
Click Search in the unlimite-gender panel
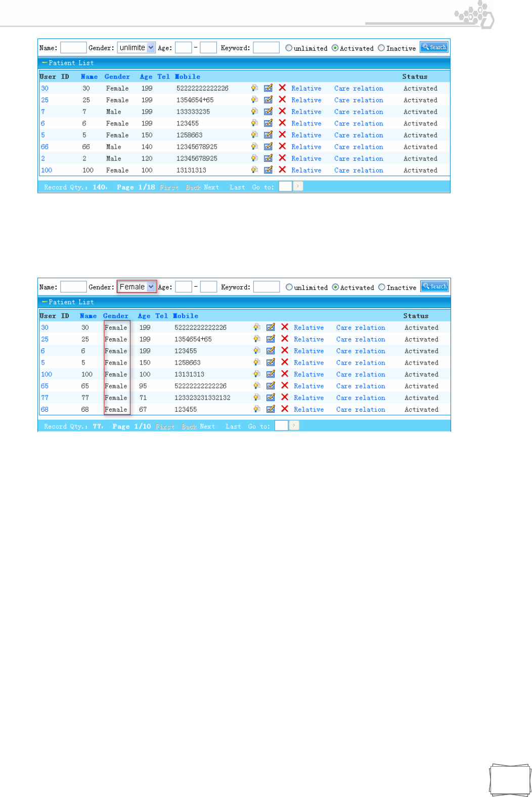tap(434, 47)
